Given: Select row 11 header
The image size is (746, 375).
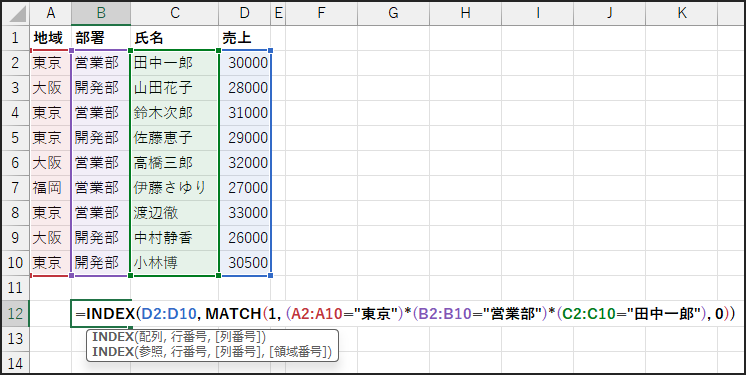Looking at the screenshot, I should point(15,287).
